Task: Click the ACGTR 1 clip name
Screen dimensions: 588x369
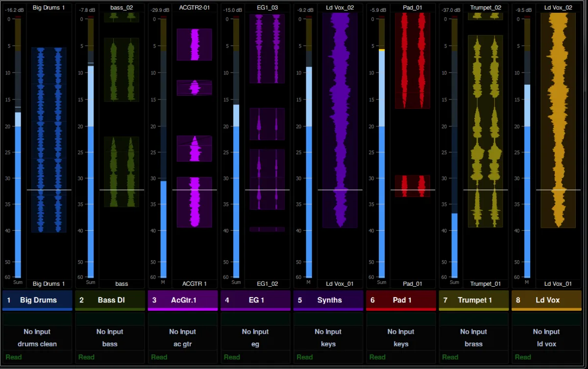Action: pos(195,284)
